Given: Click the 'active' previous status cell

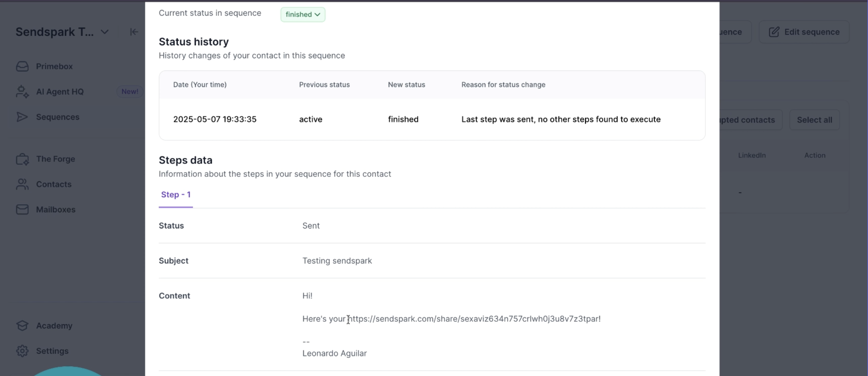Looking at the screenshot, I should point(311,119).
